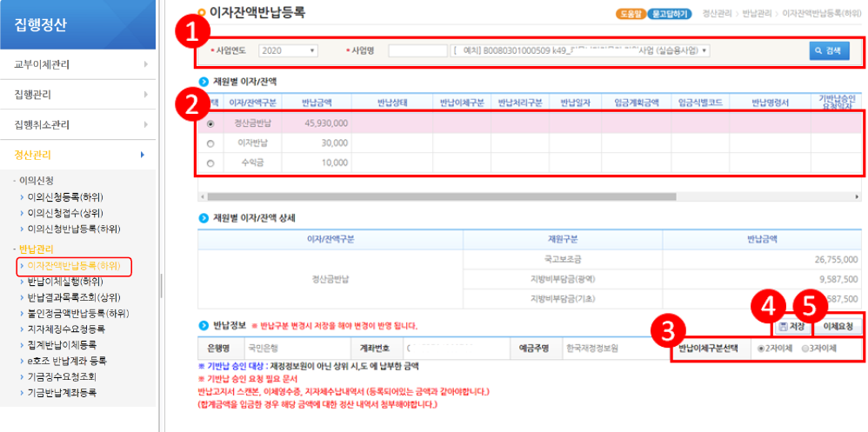The height and width of the screenshot is (432, 868).
Task: Click the horizontal scrollbar under the table
Action: pos(442,196)
